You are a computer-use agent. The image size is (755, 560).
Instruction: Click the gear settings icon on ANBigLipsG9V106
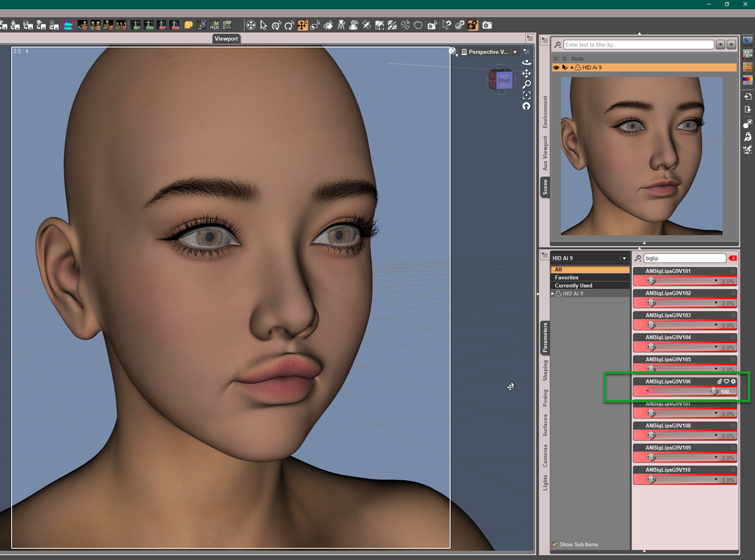tap(733, 381)
